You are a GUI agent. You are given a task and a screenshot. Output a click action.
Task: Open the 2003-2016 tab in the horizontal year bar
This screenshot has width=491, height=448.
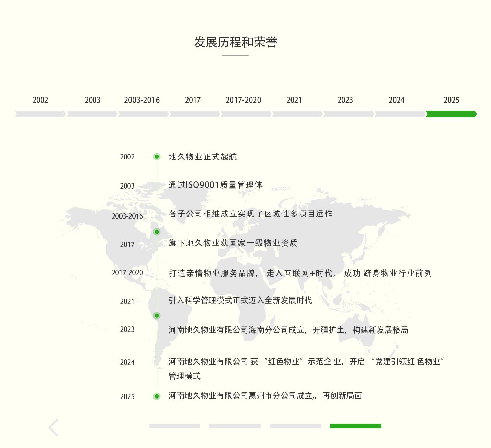tap(142, 100)
